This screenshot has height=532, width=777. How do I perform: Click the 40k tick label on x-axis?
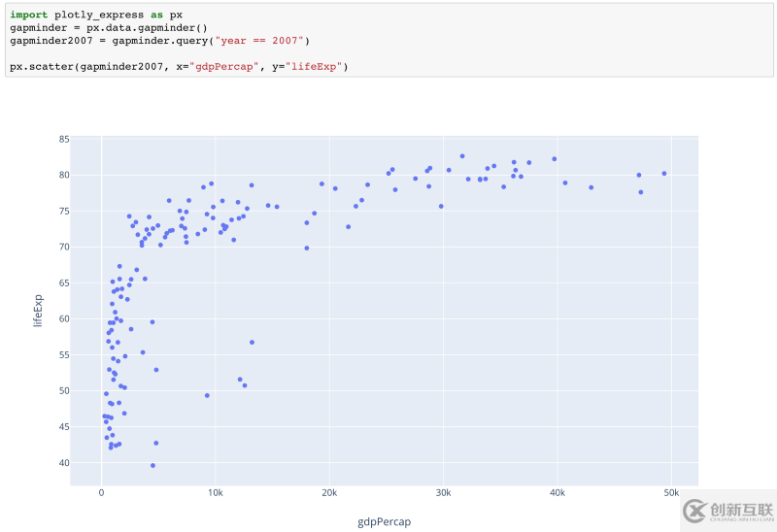click(x=557, y=493)
